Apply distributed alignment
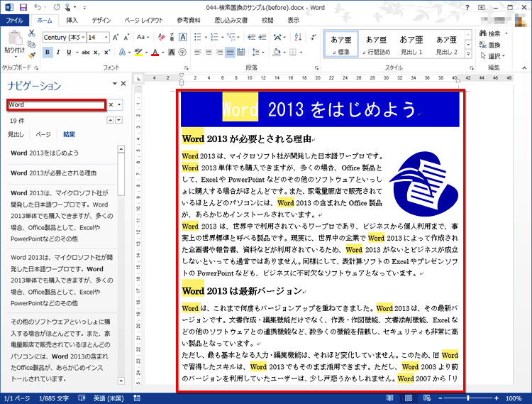The image size is (532, 404). (x=241, y=53)
